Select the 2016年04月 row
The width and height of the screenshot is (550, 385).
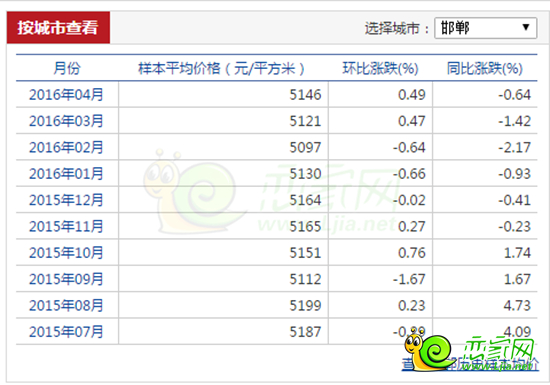(276, 95)
